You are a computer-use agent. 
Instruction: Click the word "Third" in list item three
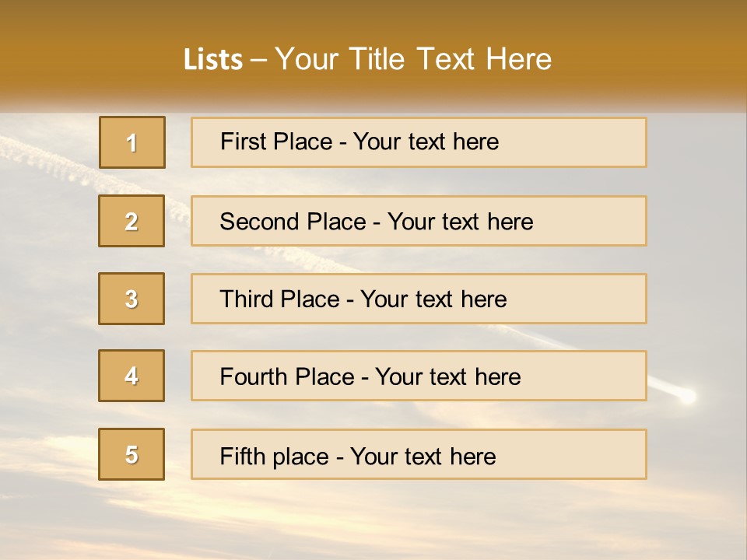[x=245, y=299]
